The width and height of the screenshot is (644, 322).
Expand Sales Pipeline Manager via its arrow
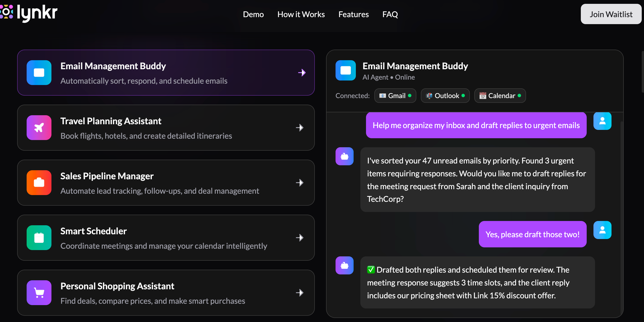299,183
